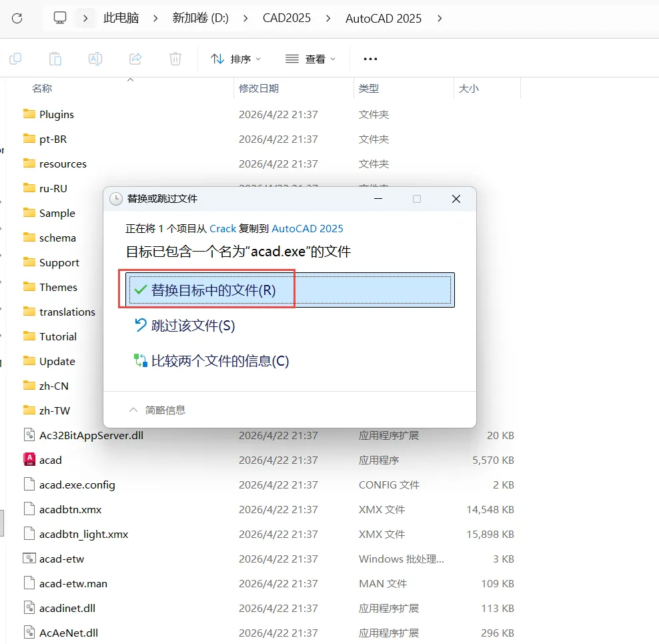This screenshot has height=644, width=659.
Task: Select the Plugins folder icon
Action: point(29,114)
